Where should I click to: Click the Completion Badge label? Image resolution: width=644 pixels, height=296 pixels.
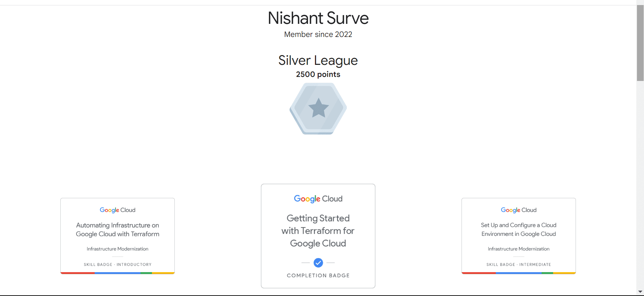(x=318, y=276)
